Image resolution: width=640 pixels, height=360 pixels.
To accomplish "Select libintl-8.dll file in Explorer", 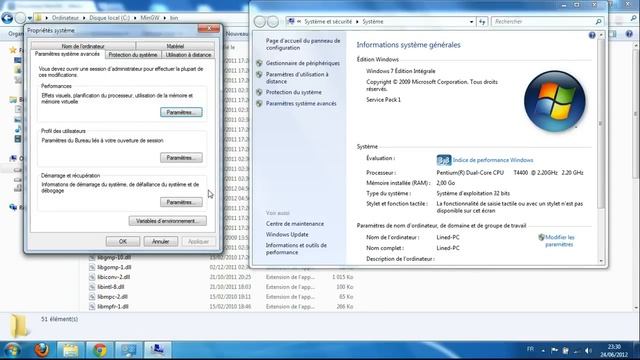I will coord(111,287).
